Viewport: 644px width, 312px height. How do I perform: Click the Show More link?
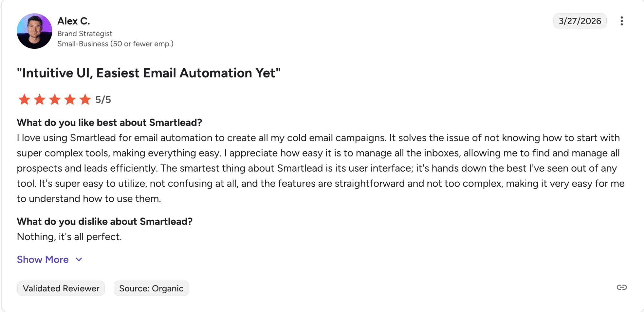click(43, 259)
